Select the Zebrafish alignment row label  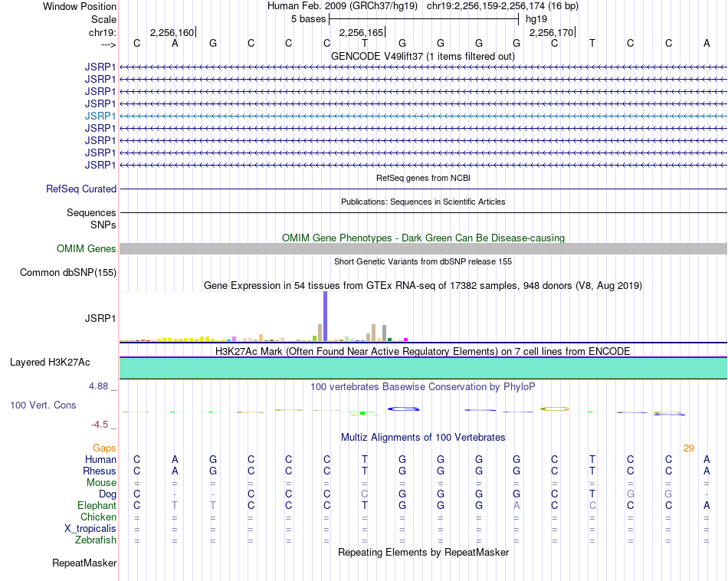(x=96, y=540)
